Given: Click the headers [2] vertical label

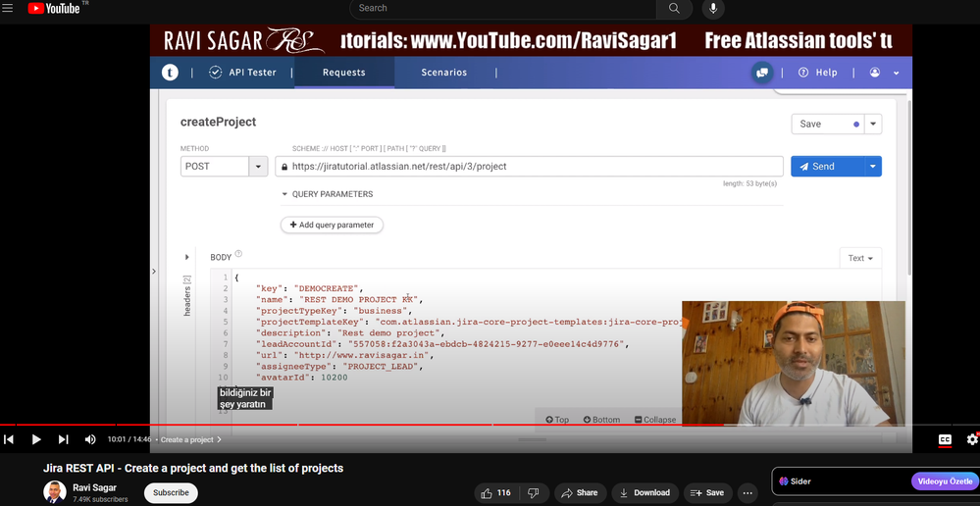Looking at the screenshot, I should point(186,295).
